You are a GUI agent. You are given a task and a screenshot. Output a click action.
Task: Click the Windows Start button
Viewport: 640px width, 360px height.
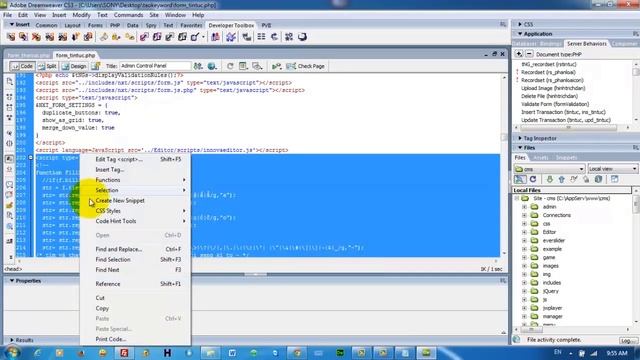click(x=11, y=353)
